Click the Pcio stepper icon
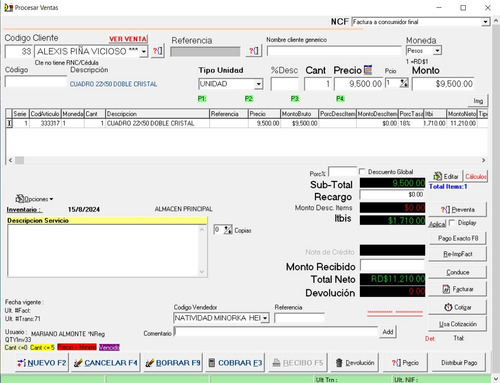500x383 pixels. 404,83
